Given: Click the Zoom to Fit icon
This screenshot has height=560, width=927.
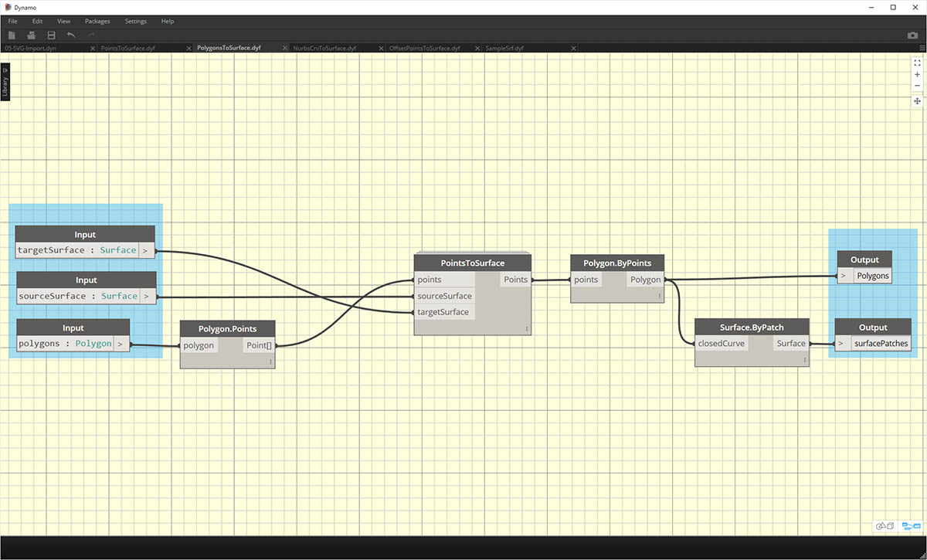Looking at the screenshot, I should (x=917, y=63).
